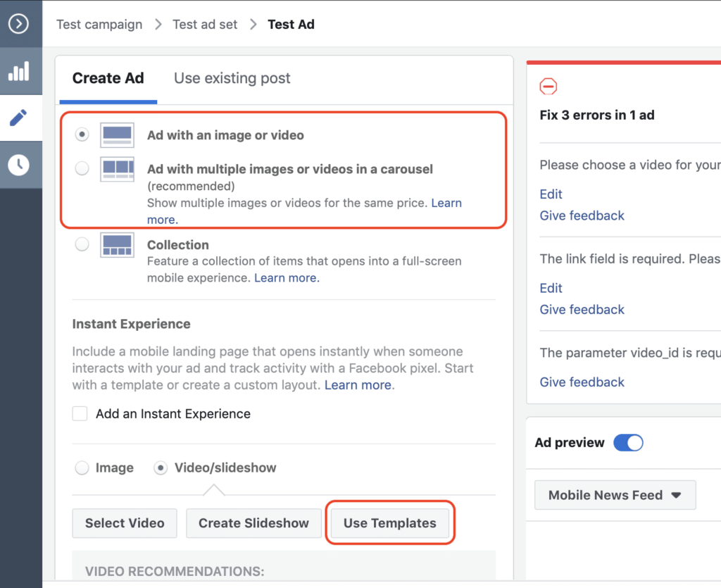Image resolution: width=721 pixels, height=588 pixels.
Task: Click the single image or video format icon
Action: [x=117, y=135]
